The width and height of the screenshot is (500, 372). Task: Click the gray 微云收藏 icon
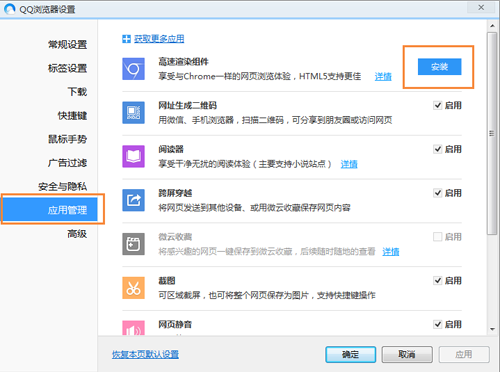click(133, 244)
